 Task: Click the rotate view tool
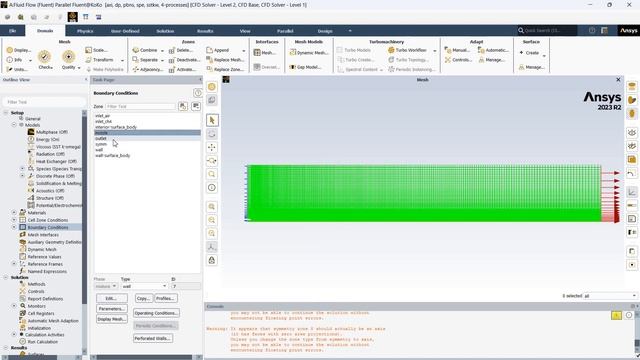pyautogui.click(x=212, y=134)
